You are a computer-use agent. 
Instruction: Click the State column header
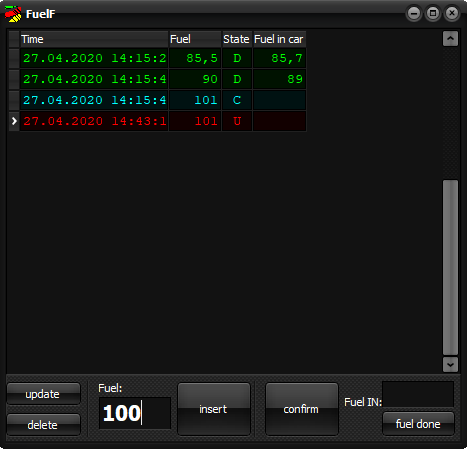point(237,39)
